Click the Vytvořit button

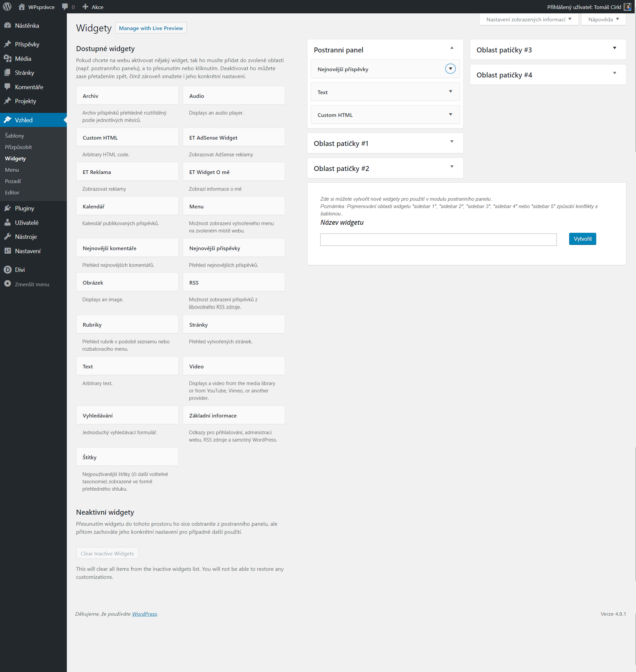tap(582, 239)
